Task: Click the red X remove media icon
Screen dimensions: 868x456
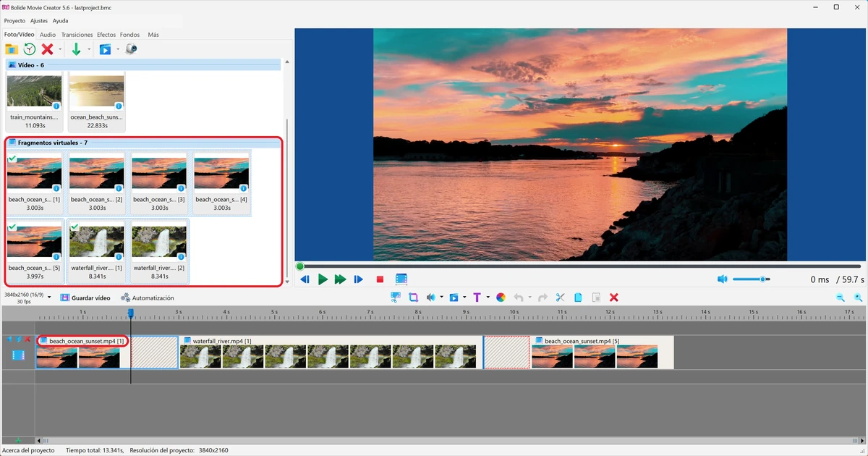Action: [47, 49]
